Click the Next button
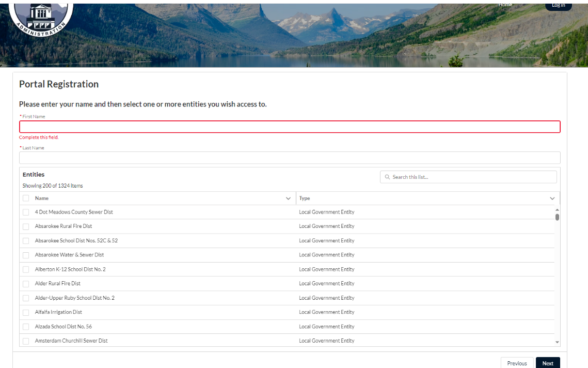This screenshot has height=368, width=588. (x=547, y=363)
